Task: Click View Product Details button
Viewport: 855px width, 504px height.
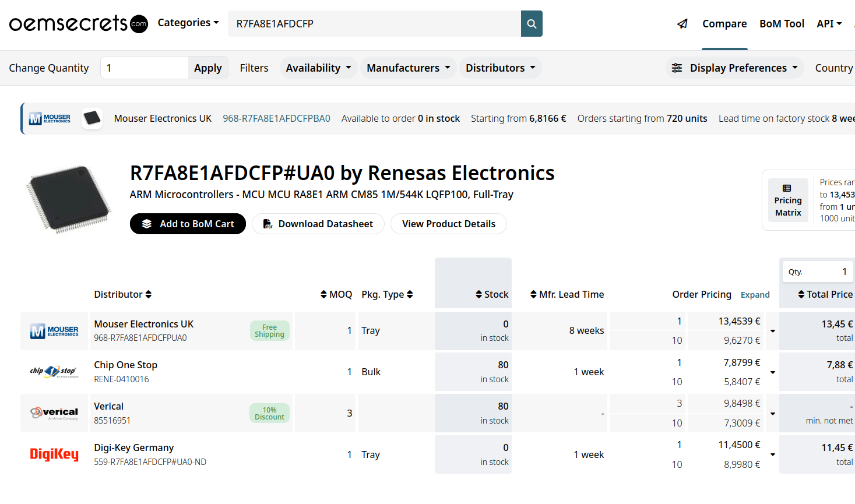Action: (x=449, y=224)
